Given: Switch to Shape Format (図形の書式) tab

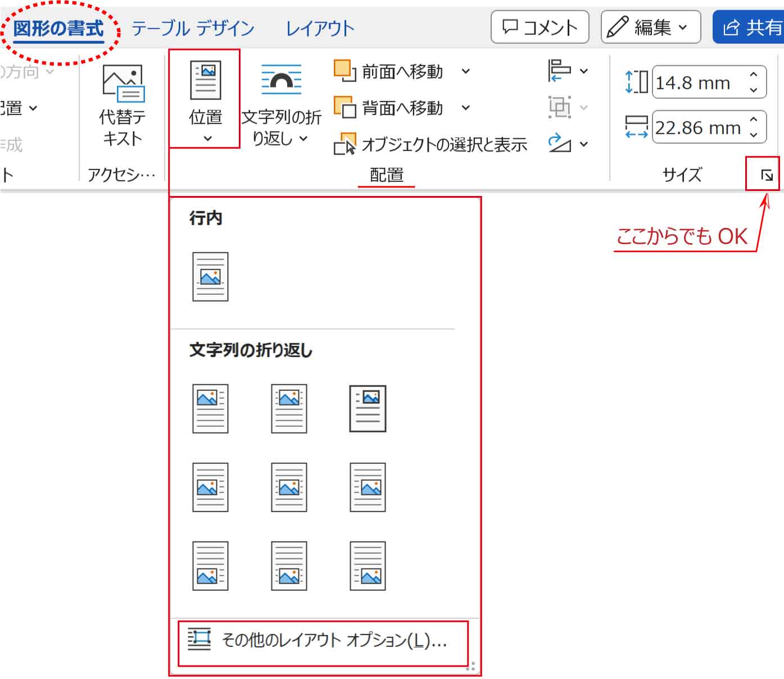Looking at the screenshot, I should (x=59, y=28).
